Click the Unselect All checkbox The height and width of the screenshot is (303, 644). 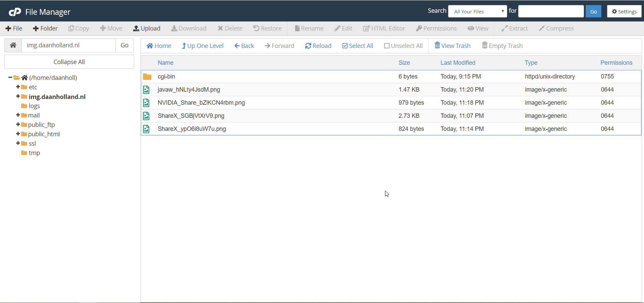(x=387, y=46)
